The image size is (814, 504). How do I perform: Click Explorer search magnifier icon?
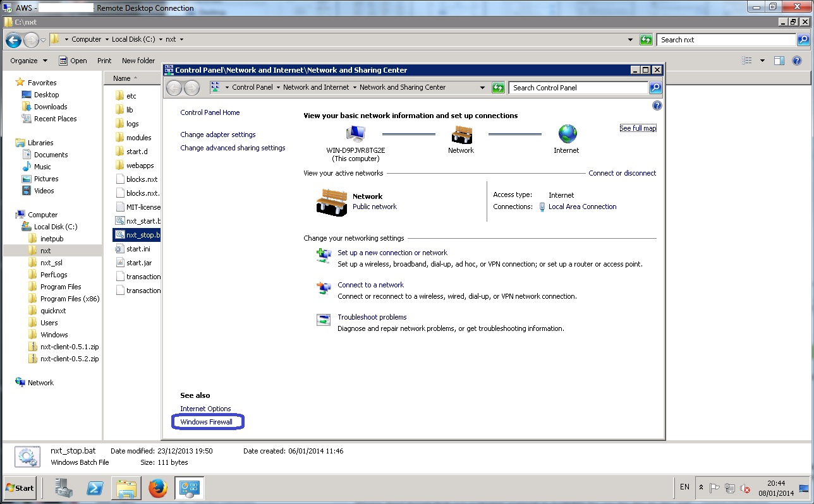803,40
